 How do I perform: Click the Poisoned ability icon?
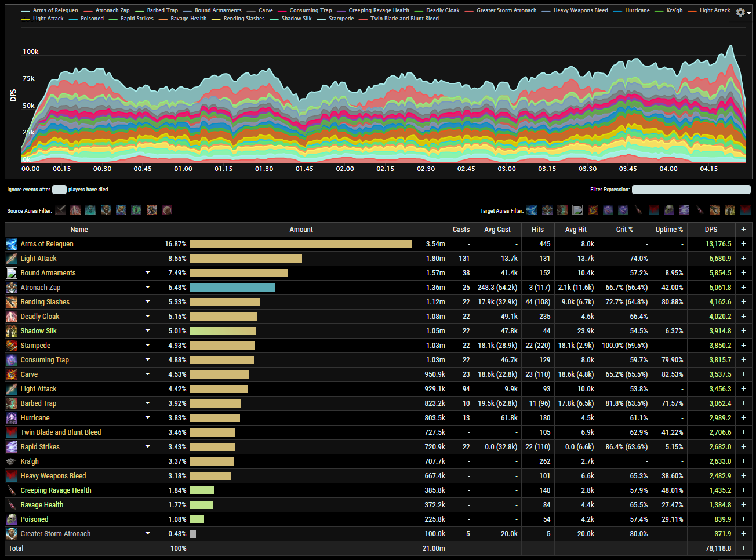point(12,519)
